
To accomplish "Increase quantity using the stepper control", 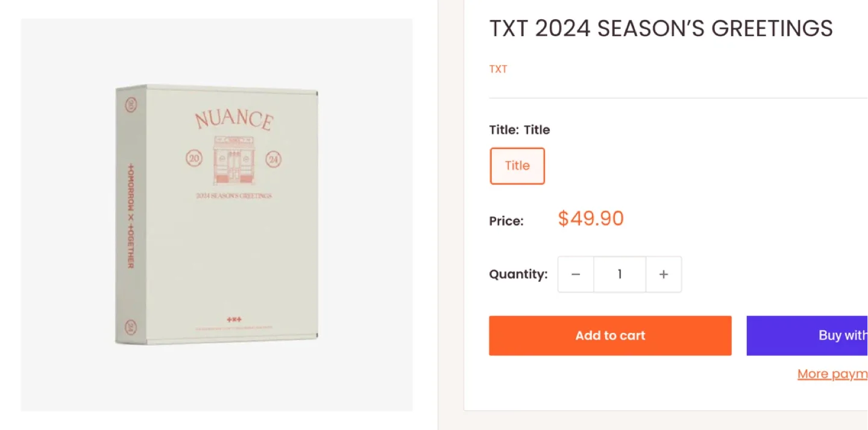I will point(664,274).
